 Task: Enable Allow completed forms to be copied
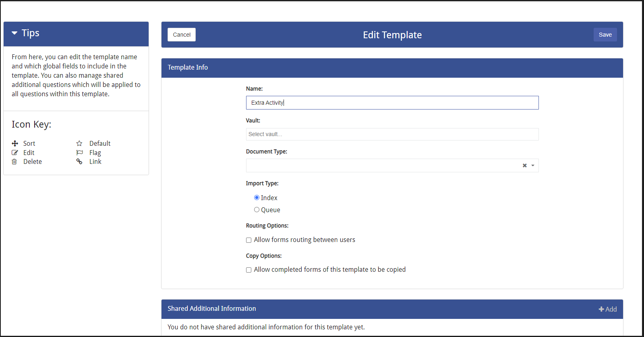tap(248, 270)
